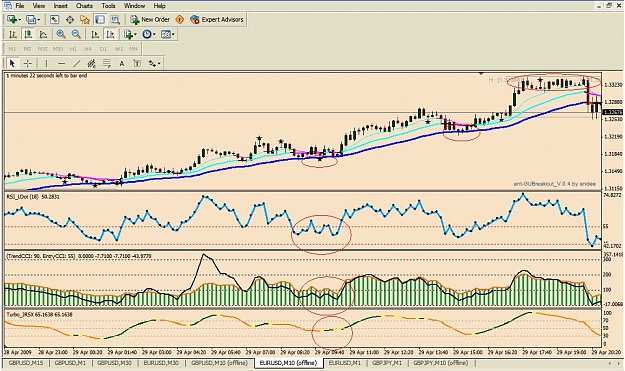Select the Crosshair tool
Viewport: 625px width, 371px height.
pos(28,63)
